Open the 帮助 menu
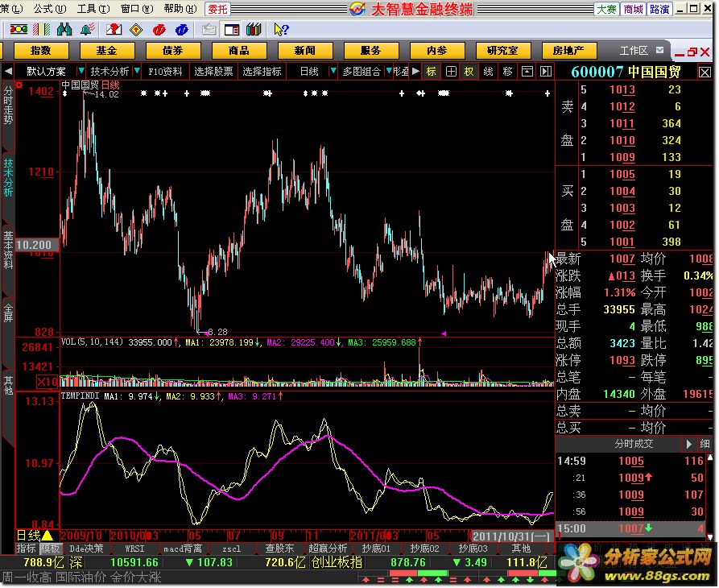719x588 pixels. (x=180, y=9)
